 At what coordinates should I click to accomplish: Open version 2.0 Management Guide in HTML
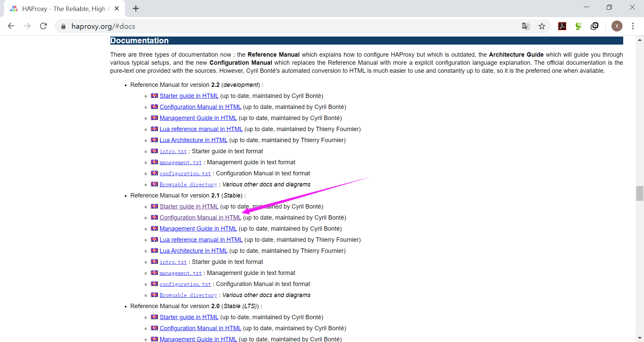(x=198, y=339)
